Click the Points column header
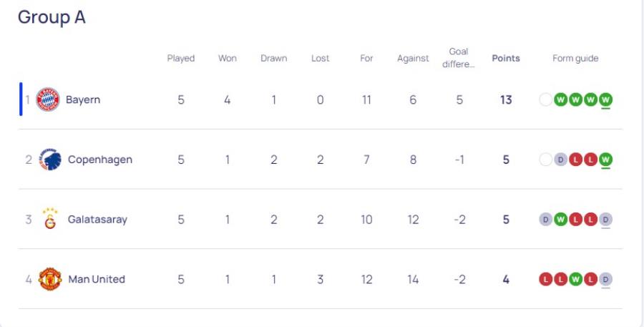The image size is (644, 327). click(x=506, y=59)
